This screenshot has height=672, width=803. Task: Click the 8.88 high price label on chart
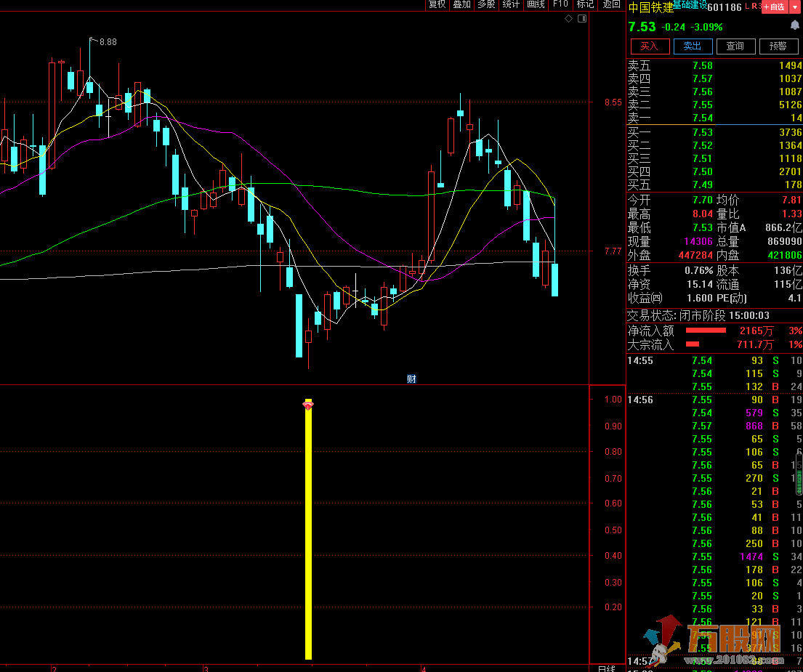pyautogui.click(x=108, y=42)
